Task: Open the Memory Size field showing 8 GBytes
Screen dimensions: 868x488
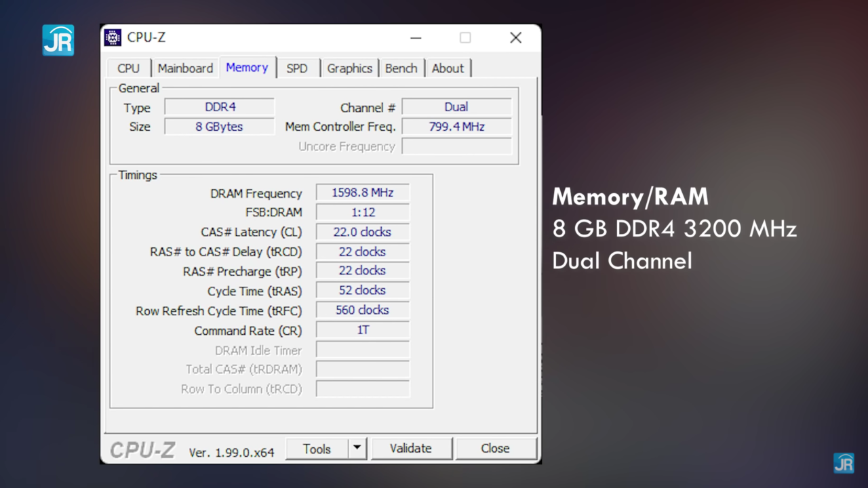Action: [218, 126]
